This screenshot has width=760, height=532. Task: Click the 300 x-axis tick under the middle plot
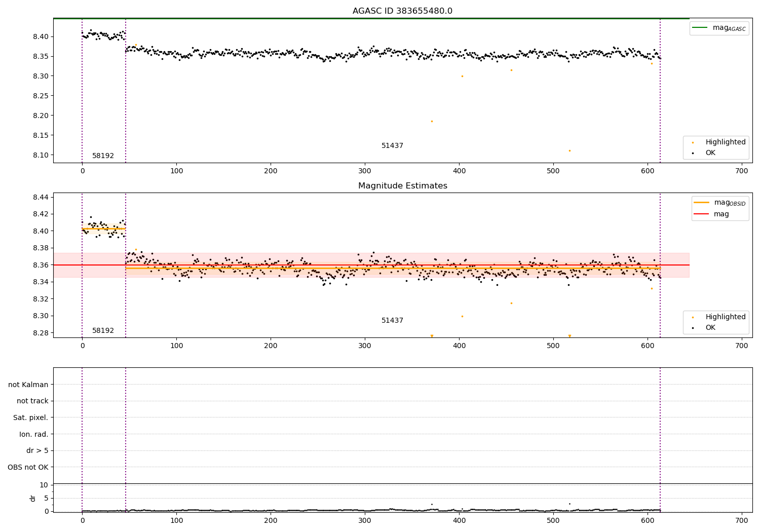(x=365, y=346)
